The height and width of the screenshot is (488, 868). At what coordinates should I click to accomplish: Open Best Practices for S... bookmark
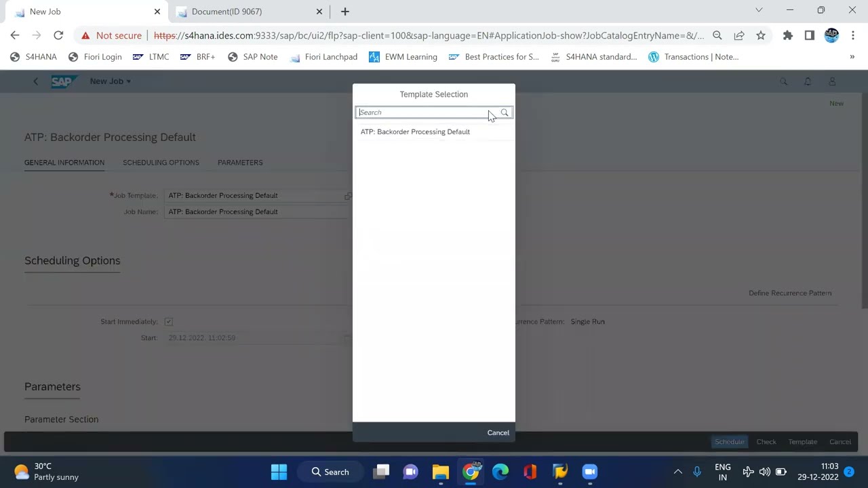coord(494,57)
